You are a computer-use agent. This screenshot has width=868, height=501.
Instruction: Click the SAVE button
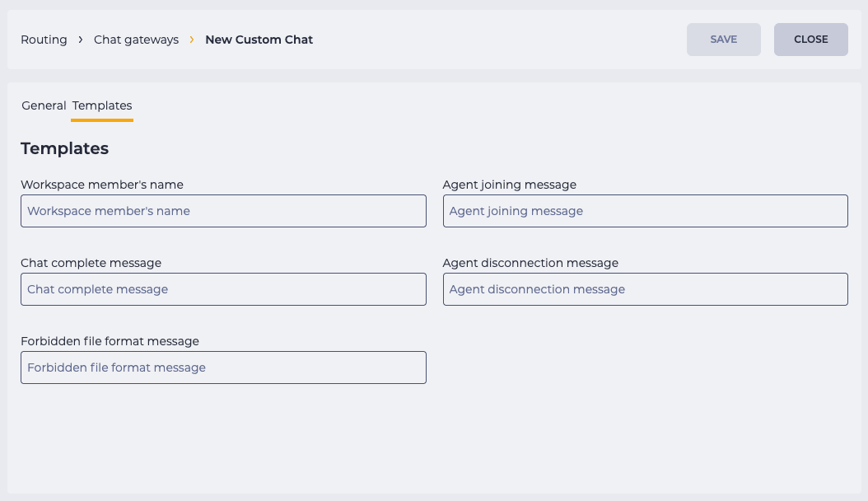pos(724,40)
